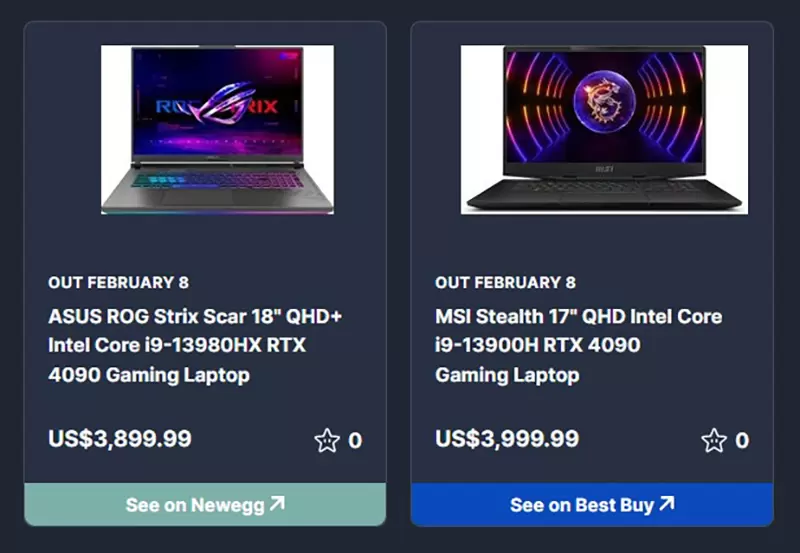Image resolution: width=800 pixels, height=553 pixels.
Task: Click the ROG logo on the ASUS laptop screen
Action: pos(218,104)
